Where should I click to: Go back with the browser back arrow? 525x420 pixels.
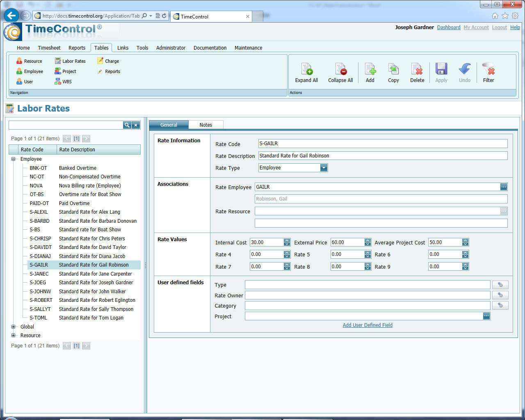11,16
